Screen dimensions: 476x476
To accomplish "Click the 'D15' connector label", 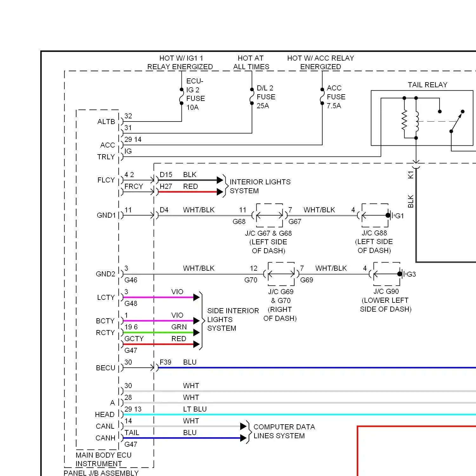I will [x=166, y=175].
